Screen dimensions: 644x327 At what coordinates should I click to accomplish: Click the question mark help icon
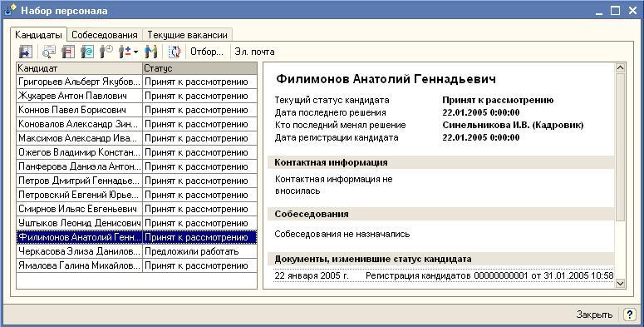[x=630, y=315]
